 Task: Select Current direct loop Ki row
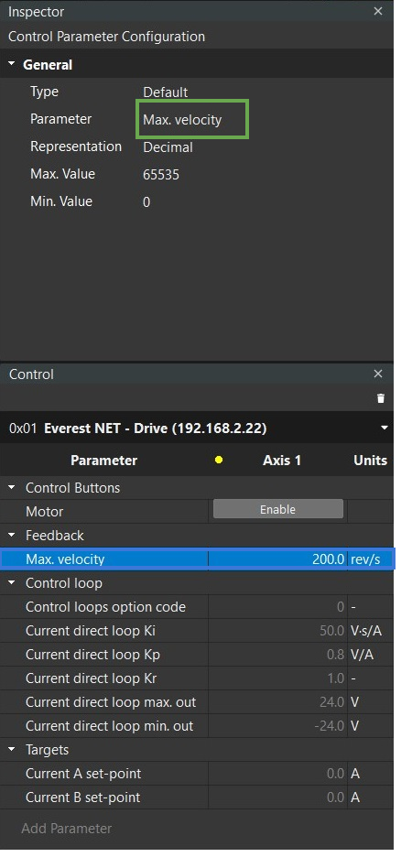click(x=197, y=631)
